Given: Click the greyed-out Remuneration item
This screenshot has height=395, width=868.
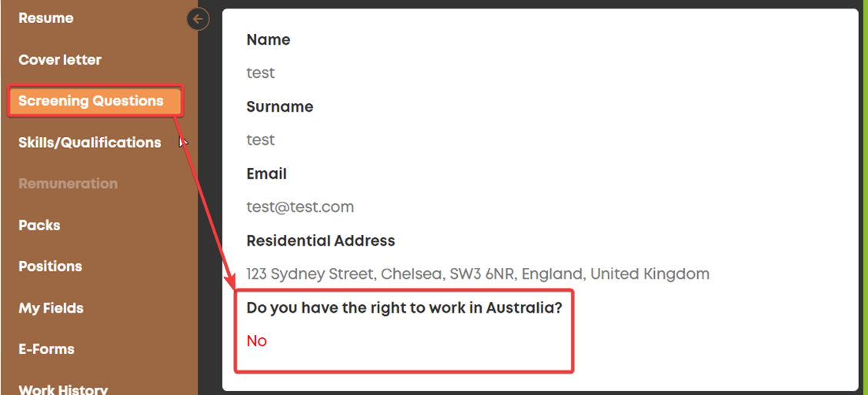Looking at the screenshot, I should (68, 183).
